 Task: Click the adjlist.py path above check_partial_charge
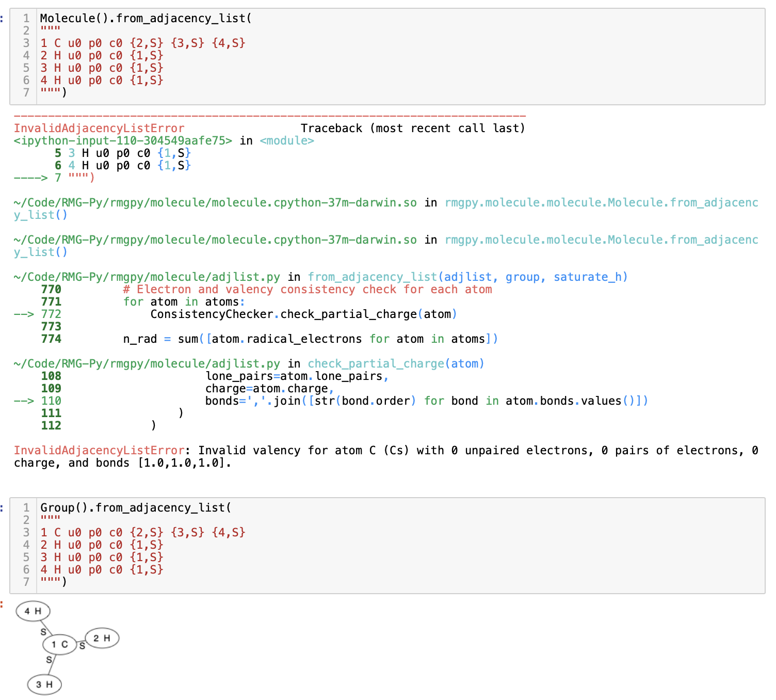pos(147,364)
